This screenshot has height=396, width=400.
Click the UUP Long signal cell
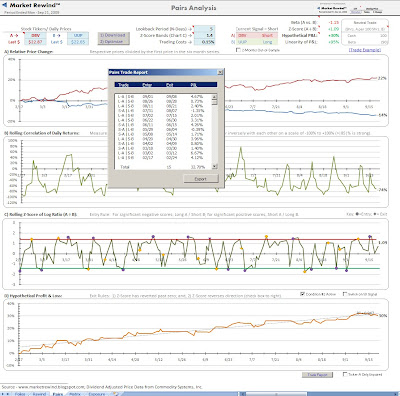(x=257, y=42)
